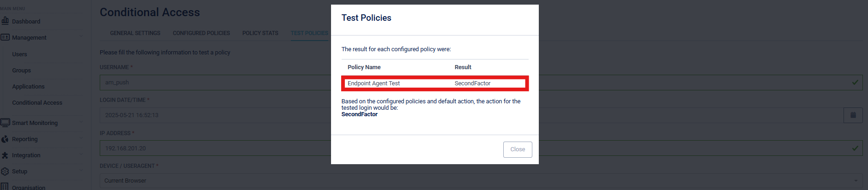
Task: Expand the Smart Monitoring submenu chevron
Action: (81, 122)
